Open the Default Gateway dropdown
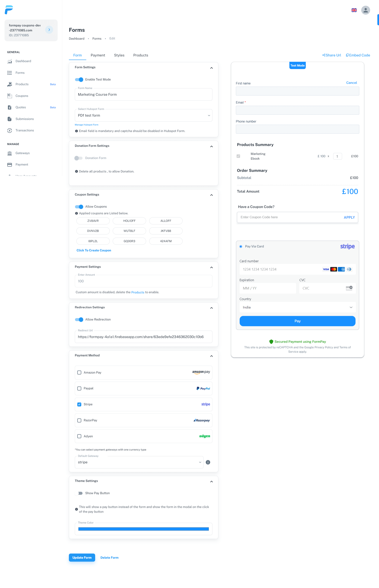 tap(139, 462)
